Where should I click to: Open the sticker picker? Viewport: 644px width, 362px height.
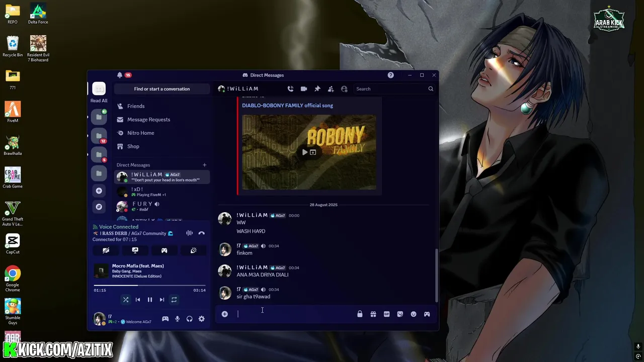click(400, 314)
